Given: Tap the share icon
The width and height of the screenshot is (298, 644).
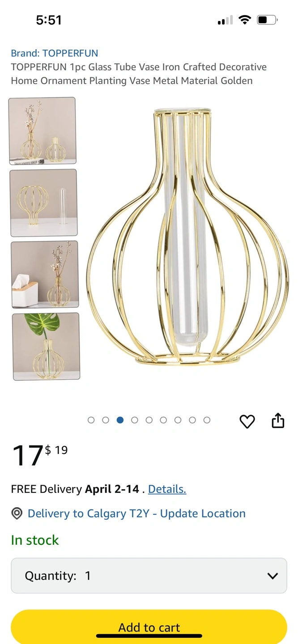Looking at the screenshot, I should (278, 420).
